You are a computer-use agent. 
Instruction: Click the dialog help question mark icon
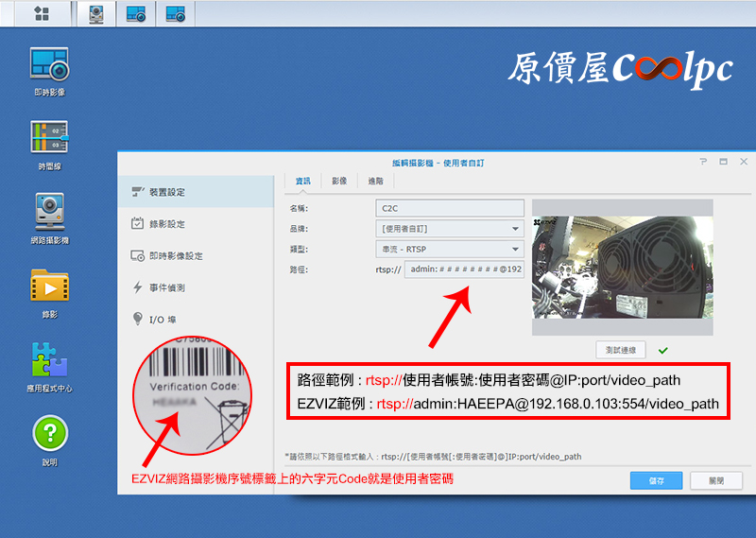pyautogui.click(x=703, y=162)
